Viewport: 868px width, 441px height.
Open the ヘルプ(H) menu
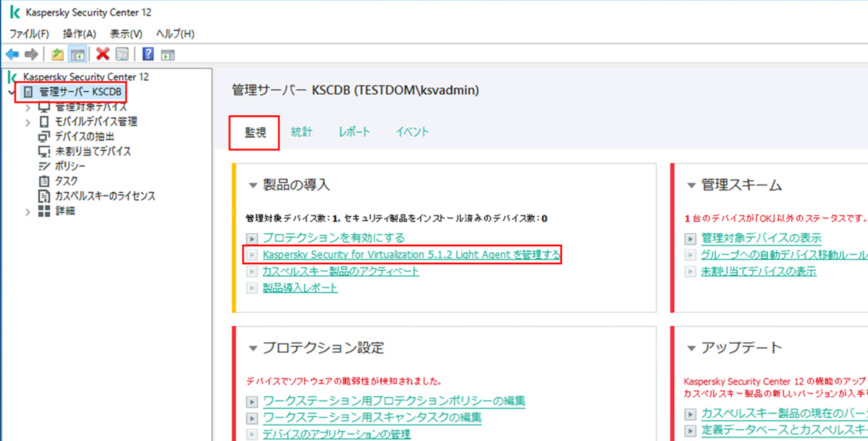pyautogui.click(x=175, y=33)
